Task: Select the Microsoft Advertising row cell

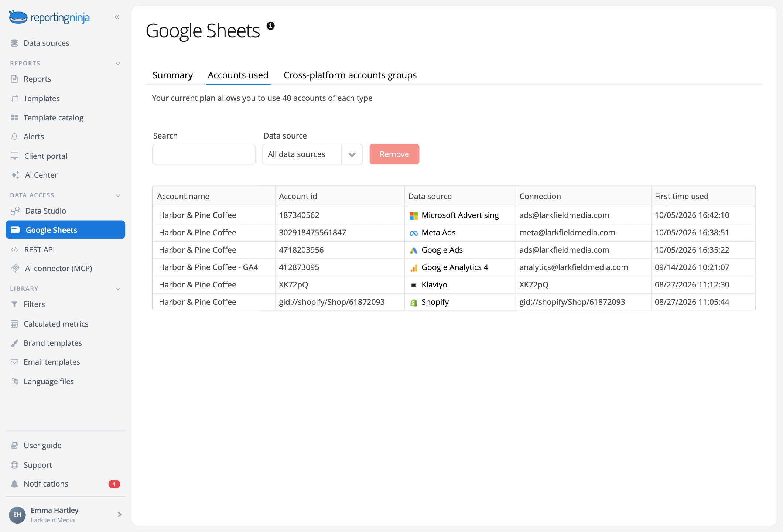Action: pyautogui.click(x=460, y=215)
